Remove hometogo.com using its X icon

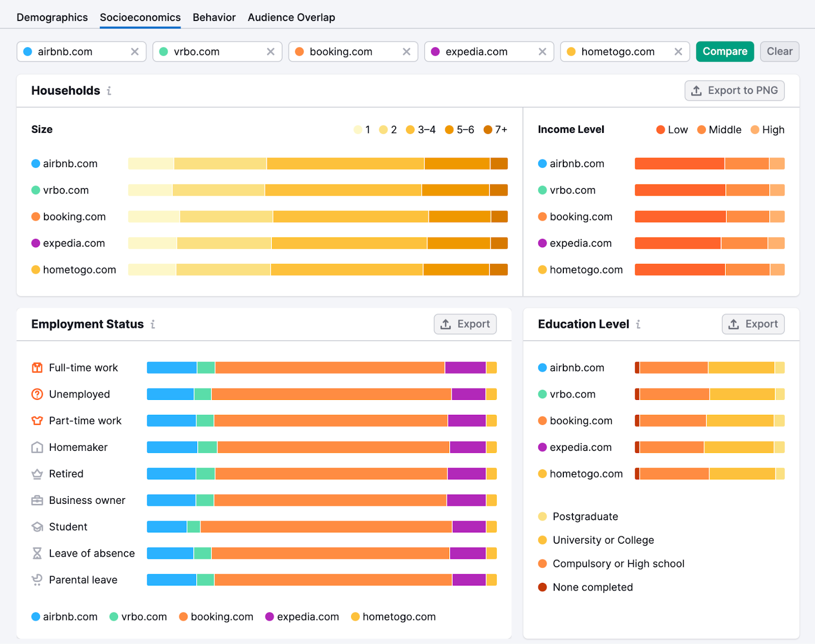[x=678, y=51]
